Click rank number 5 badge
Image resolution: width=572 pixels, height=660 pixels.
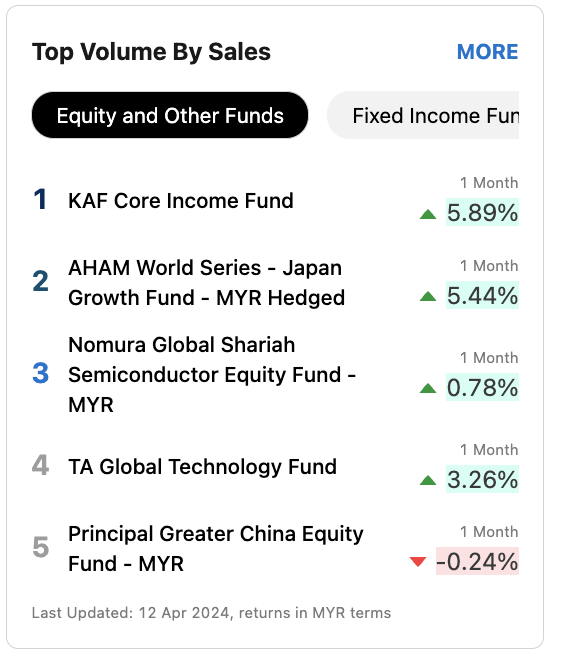[x=40, y=547]
